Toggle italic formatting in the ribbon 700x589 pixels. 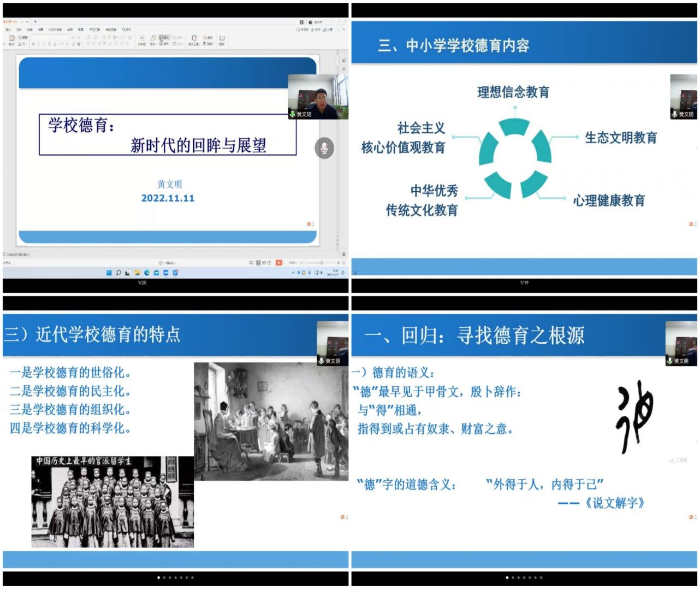pos(38,44)
